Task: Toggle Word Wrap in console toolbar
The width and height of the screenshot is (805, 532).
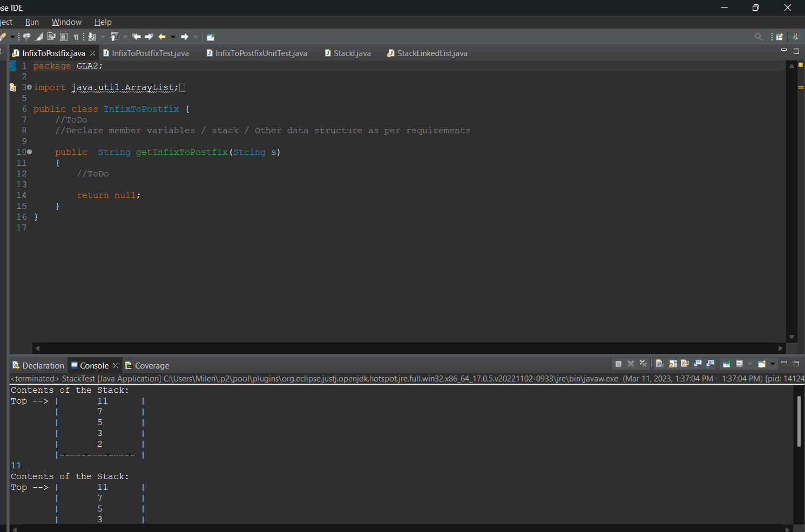Action: [685, 364]
